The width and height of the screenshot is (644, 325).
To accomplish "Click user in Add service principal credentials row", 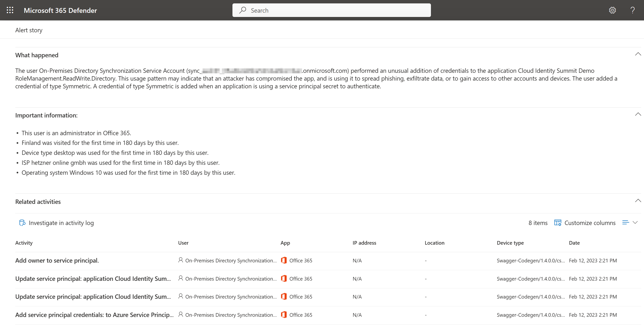I will click(231, 315).
